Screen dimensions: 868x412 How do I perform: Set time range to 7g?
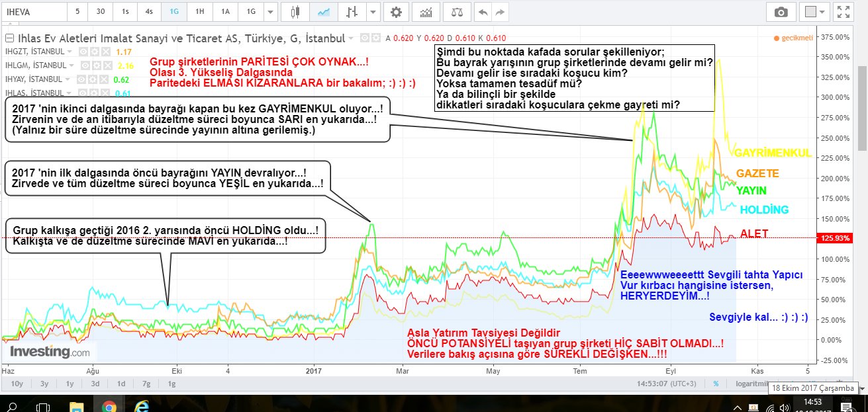(x=146, y=384)
